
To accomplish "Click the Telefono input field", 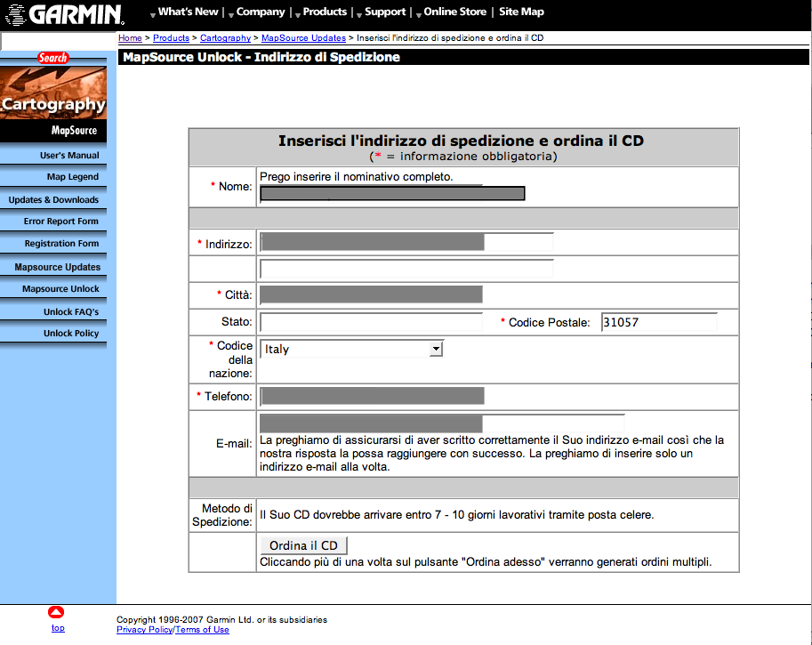I will [373, 396].
